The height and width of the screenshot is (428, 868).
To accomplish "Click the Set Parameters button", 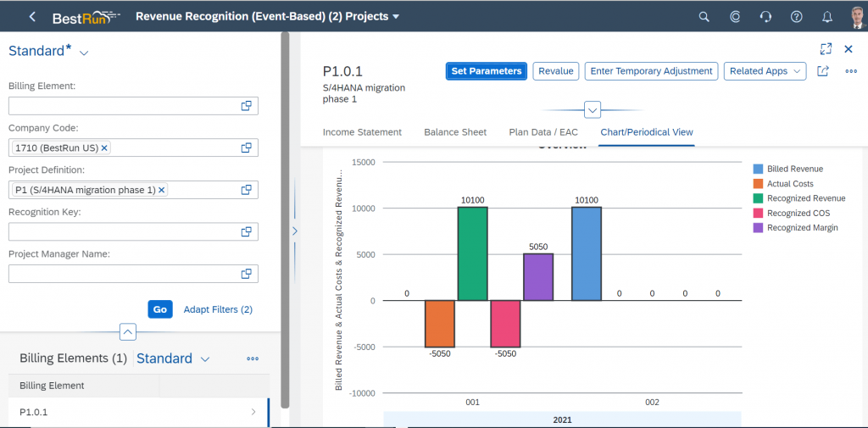I will 486,71.
